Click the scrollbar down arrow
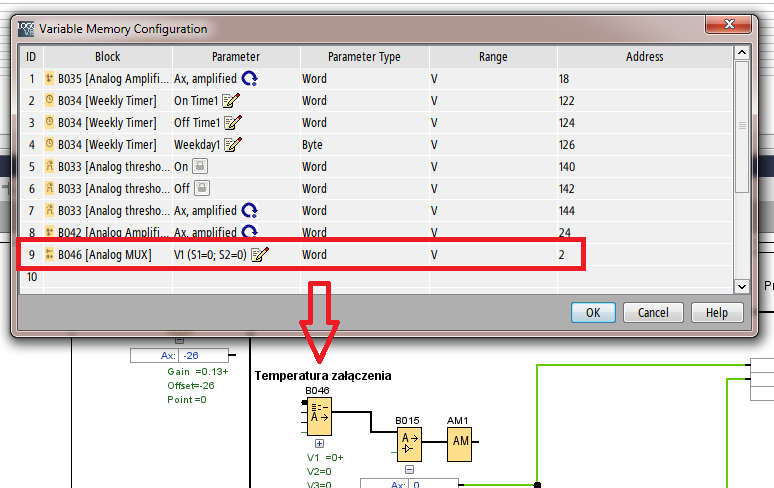This screenshot has height=488, width=774. 742,286
